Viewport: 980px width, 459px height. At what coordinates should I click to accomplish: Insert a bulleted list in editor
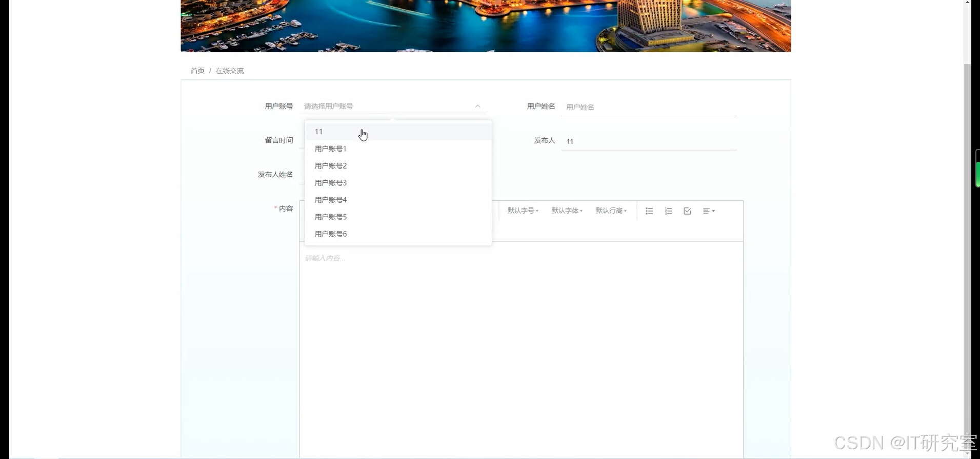tap(649, 211)
